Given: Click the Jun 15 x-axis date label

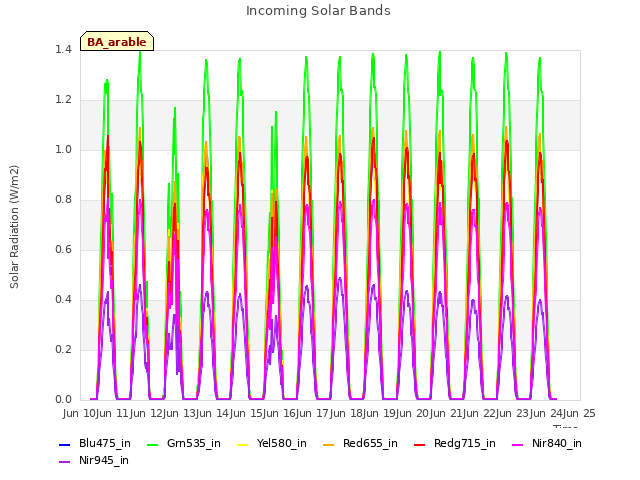Looking at the screenshot, I should [x=247, y=413].
